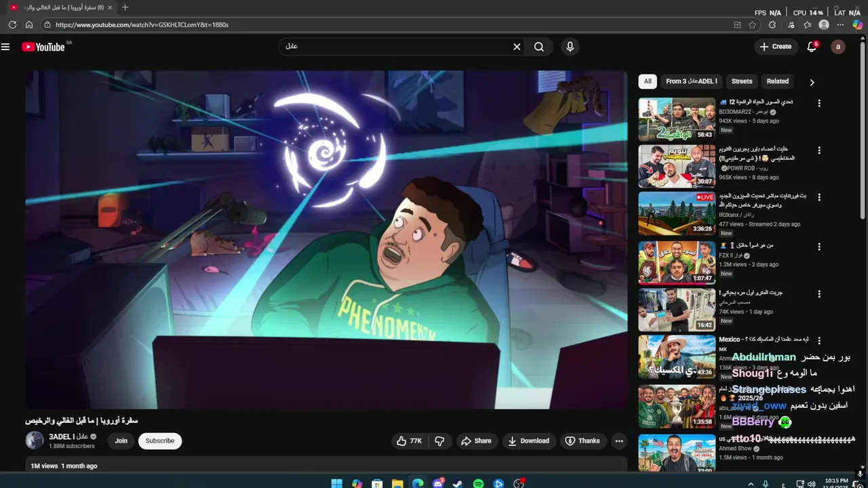Open the Create menu

click(x=776, y=47)
